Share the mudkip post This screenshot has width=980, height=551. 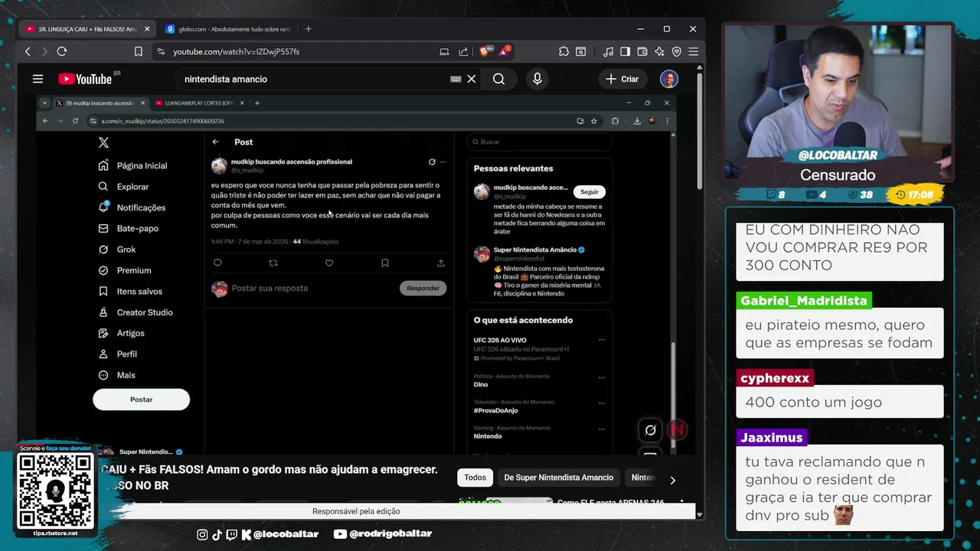(441, 262)
